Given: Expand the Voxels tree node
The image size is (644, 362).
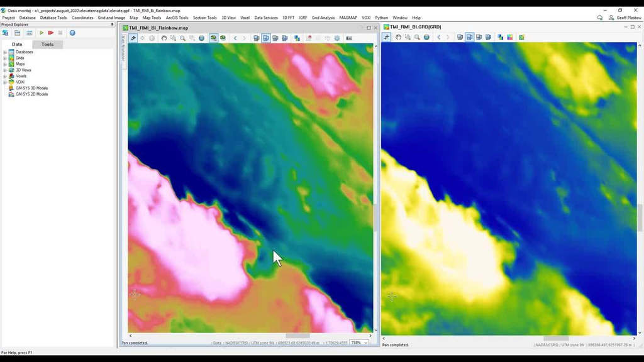Looking at the screenshot, I should (5, 76).
